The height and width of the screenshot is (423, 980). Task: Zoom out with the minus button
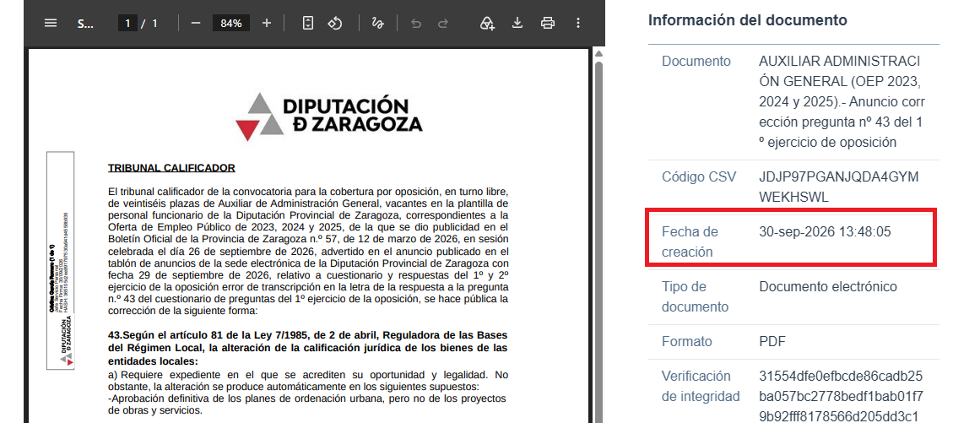click(x=196, y=23)
